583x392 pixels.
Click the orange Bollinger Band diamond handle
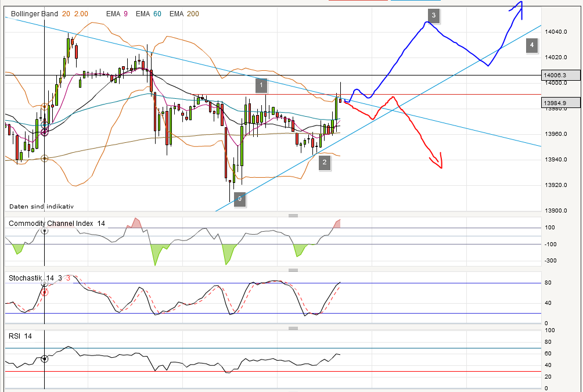(44, 106)
